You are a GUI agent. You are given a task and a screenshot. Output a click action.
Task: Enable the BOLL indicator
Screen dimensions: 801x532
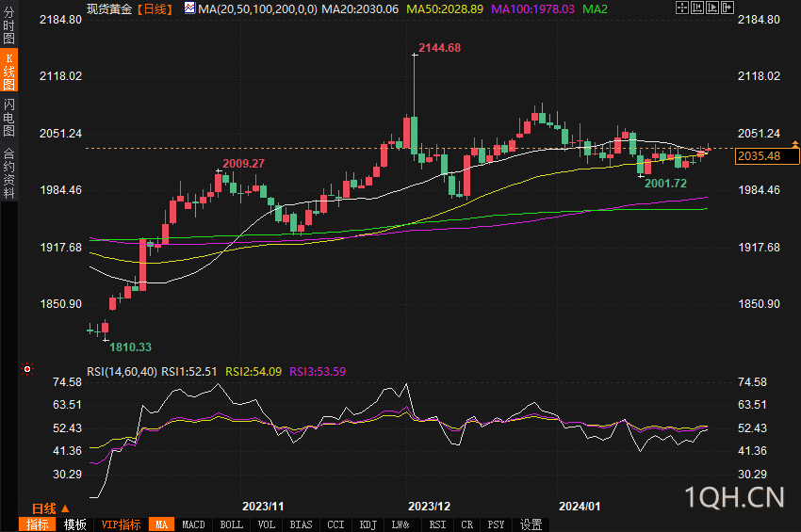coord(231,524)
